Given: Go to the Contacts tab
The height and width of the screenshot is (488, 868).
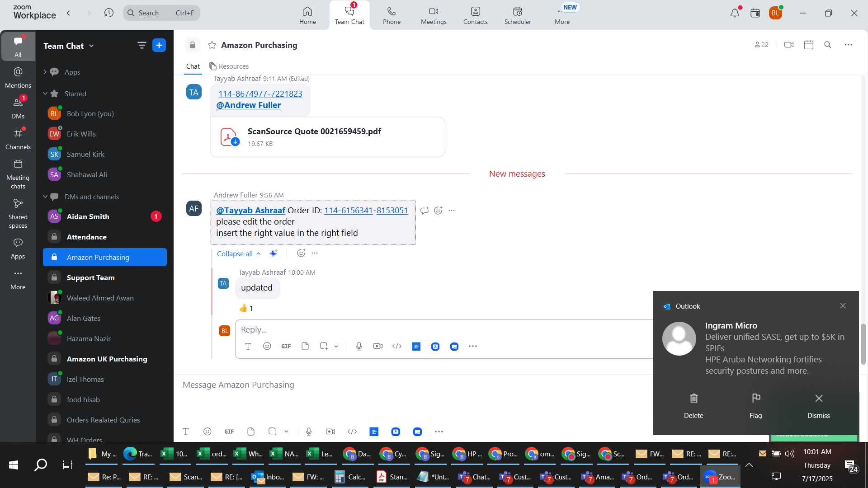Looking at the screenshot, I should pyautogui.click(x=475, y=15).
